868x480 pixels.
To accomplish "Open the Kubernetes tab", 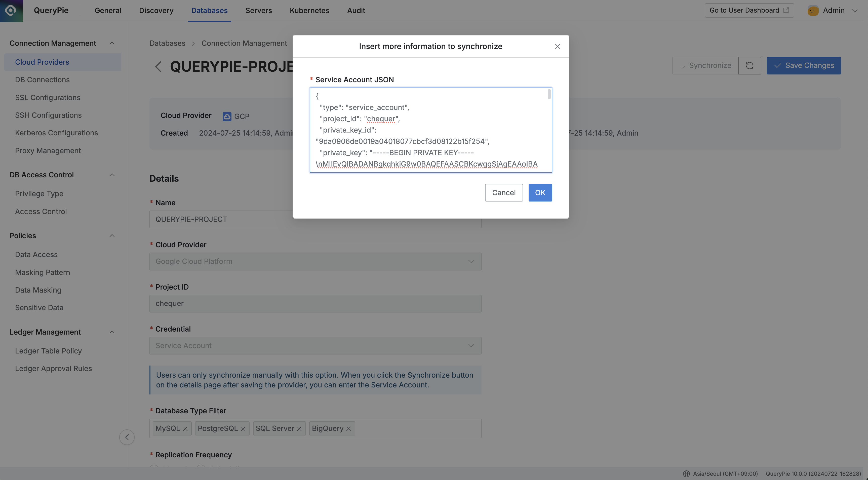I will [x=309, y=11].
